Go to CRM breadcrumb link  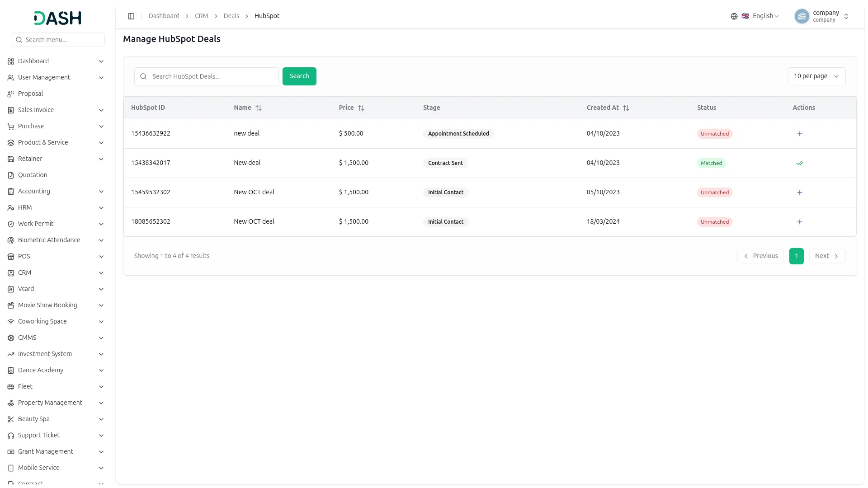202,16
